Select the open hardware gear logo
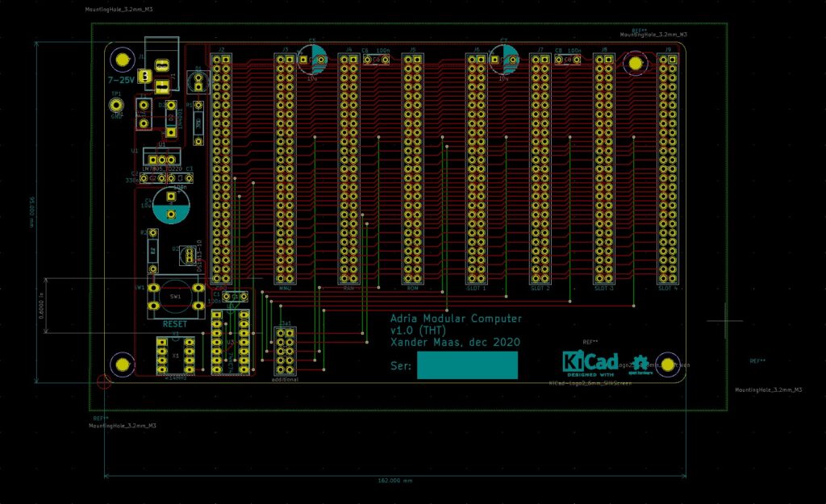The width and height of the screenshot is (826, 504). 640,365
